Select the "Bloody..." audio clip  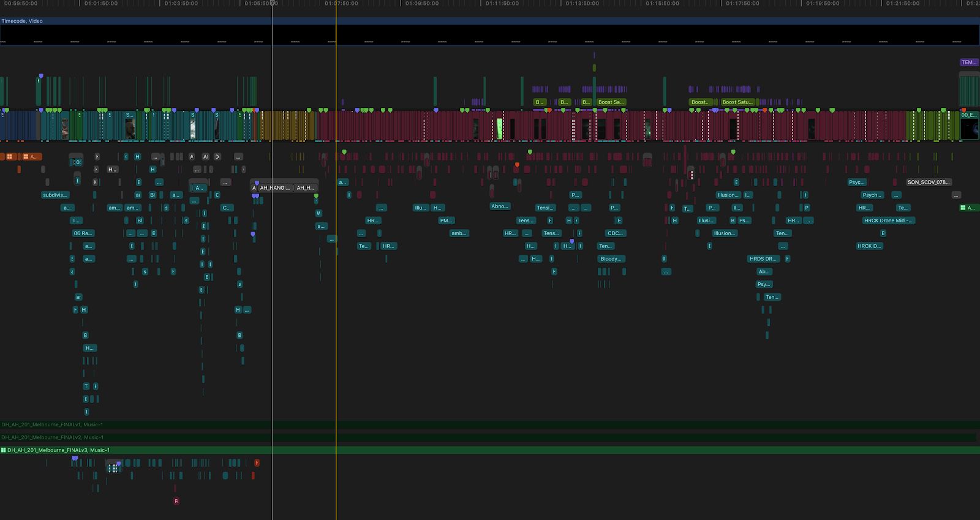(611, 259)
